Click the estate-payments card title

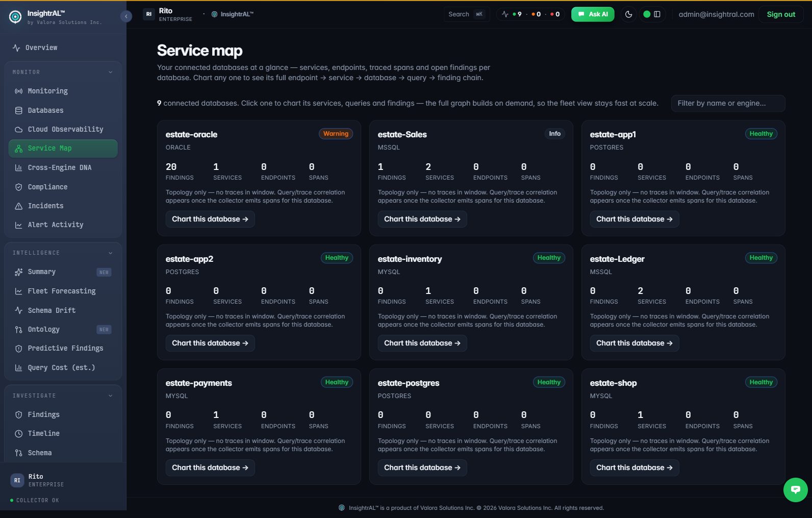198,383
